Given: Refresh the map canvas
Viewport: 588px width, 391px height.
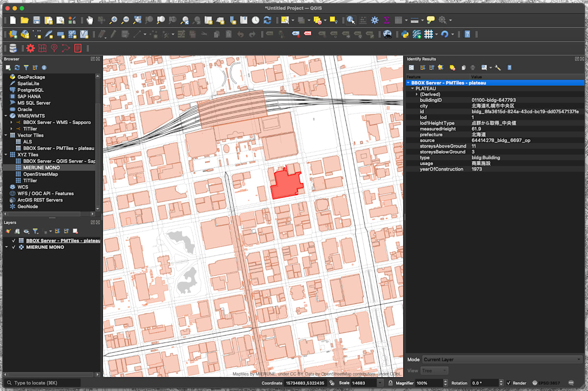Looking at the screenshot, I should [267, 20].
